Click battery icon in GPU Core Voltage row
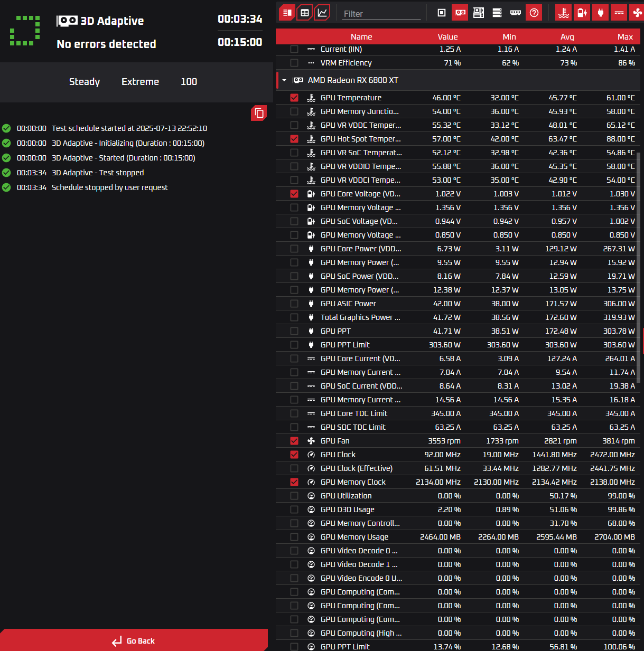The image size is (644, 651). point(311,194)
